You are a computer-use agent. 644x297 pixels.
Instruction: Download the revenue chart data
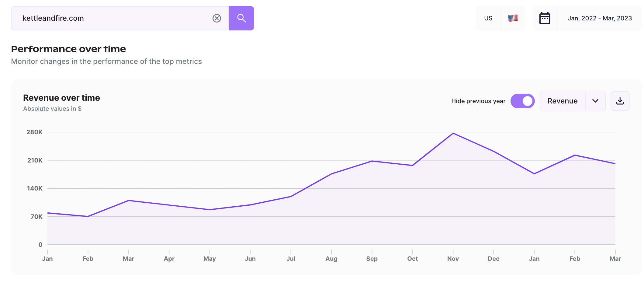[620, 101]
